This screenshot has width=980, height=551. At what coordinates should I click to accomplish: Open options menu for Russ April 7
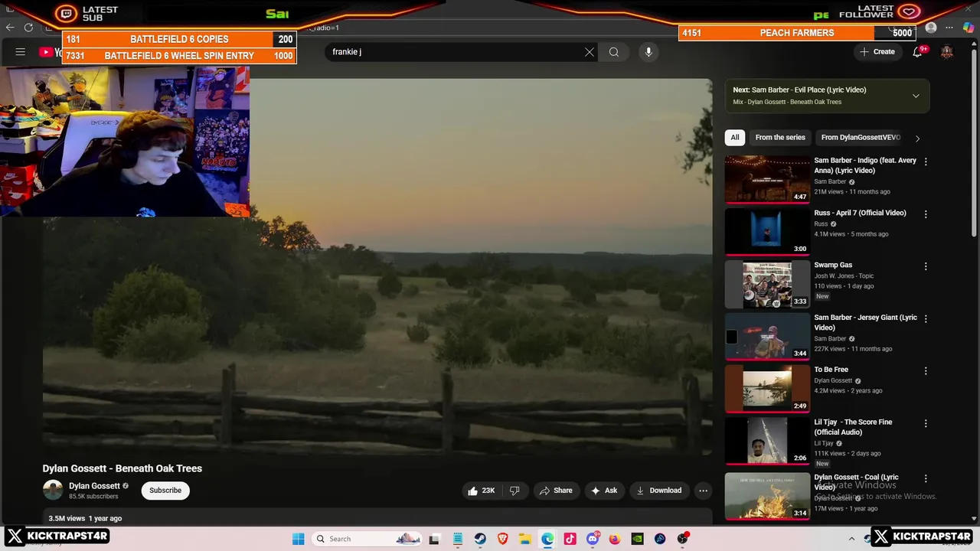tap(926, 214)
